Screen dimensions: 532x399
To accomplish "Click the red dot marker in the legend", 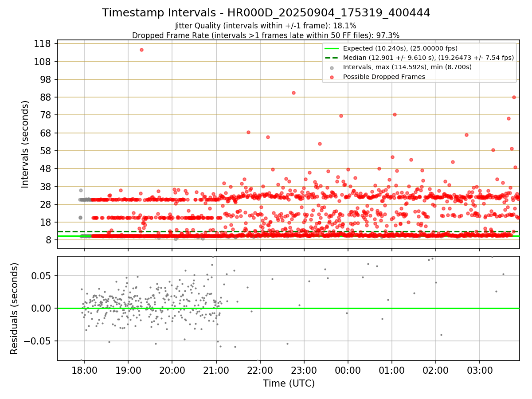I will tap(332, 77).
